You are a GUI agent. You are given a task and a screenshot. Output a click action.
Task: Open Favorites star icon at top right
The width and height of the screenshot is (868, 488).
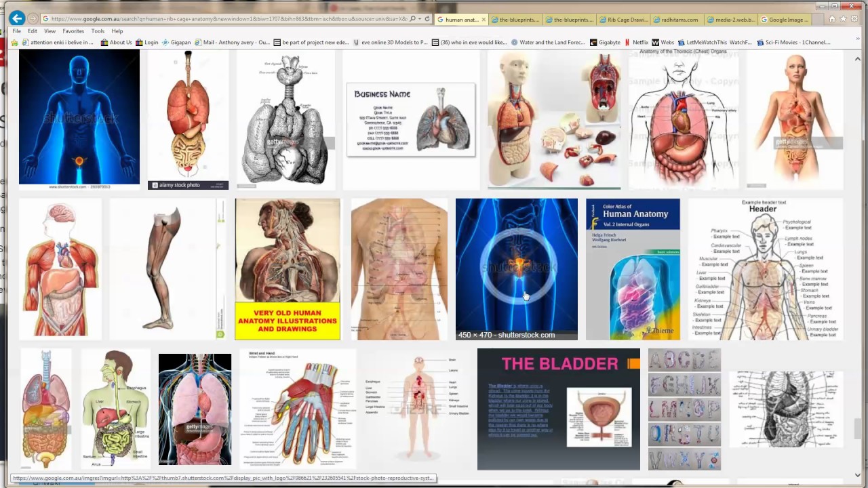[x=843, y=19]
